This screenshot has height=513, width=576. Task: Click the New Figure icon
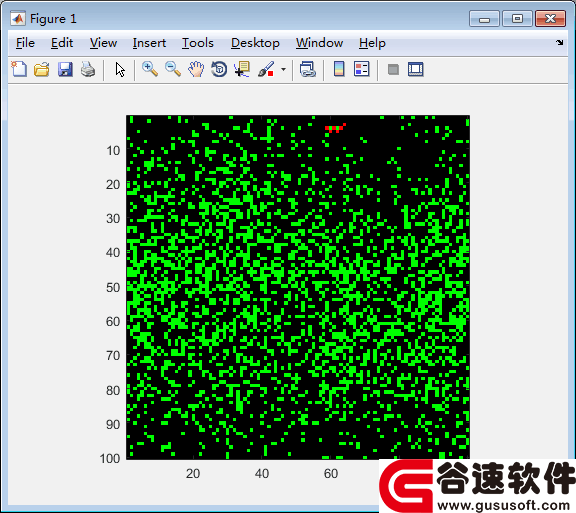coord(19,69)
